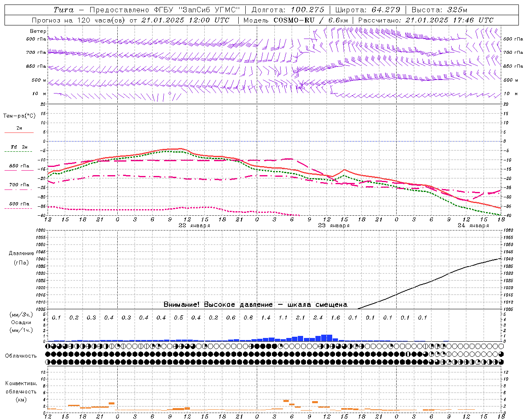Viewport: 525px width, 420px height.
Task: Click the "10 м" wind level label on left
Action: click(x=39, y=94)
